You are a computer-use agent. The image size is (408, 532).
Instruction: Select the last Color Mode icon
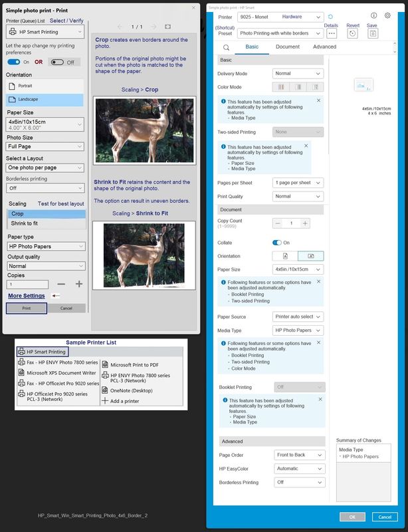(x=315, y=87)
